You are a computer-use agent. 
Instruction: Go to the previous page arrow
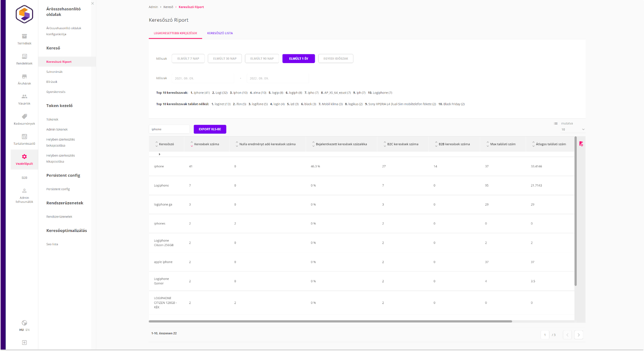tap(568, 335)
